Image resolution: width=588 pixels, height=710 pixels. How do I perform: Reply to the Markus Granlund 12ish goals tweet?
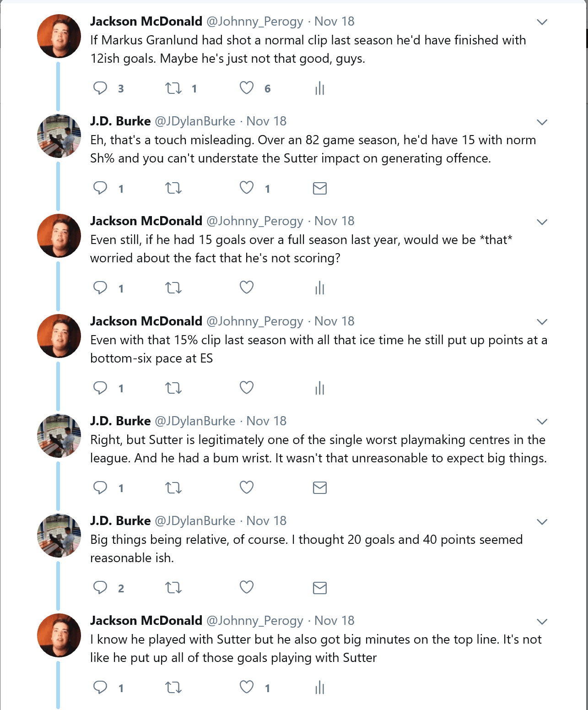pyautogui.click(x=100, y=88)
